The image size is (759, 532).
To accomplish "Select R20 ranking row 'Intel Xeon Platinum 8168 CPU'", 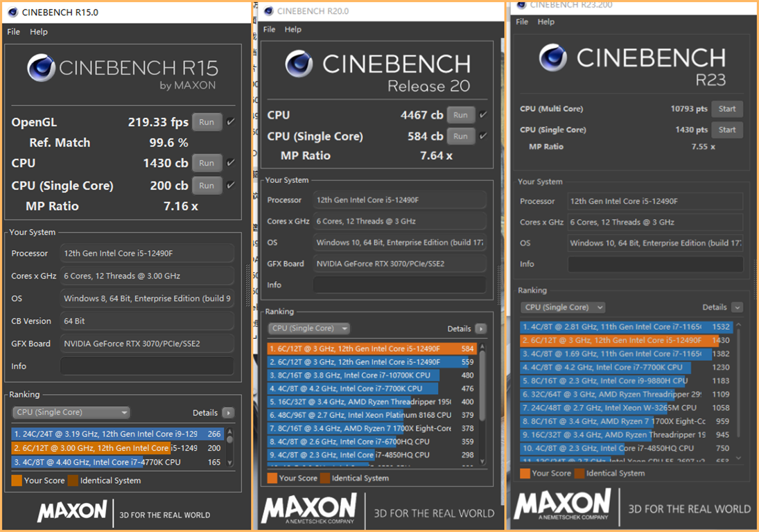I will (372, 415).
